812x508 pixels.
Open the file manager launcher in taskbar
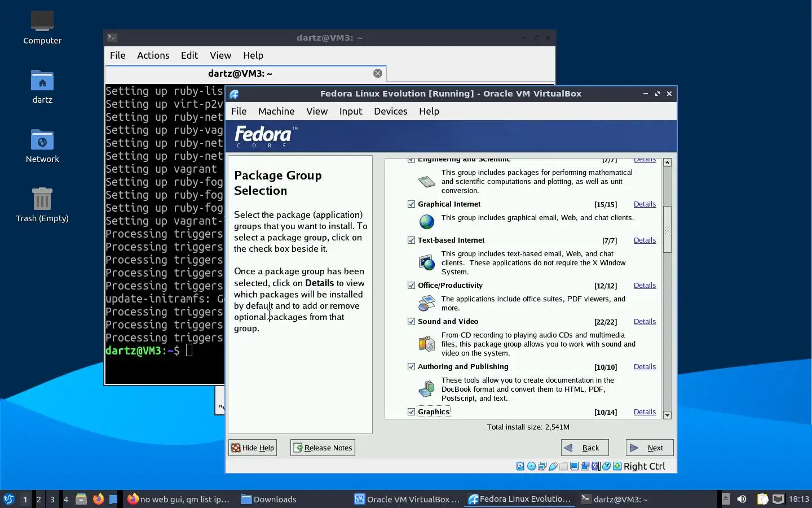(x=81, y=499)
